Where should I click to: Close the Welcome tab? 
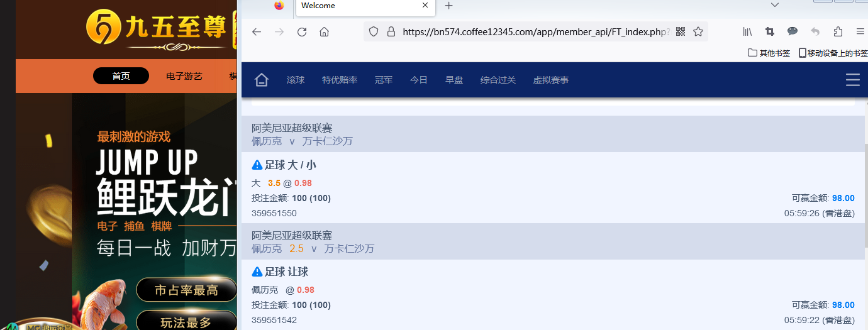tap(426, 6)
